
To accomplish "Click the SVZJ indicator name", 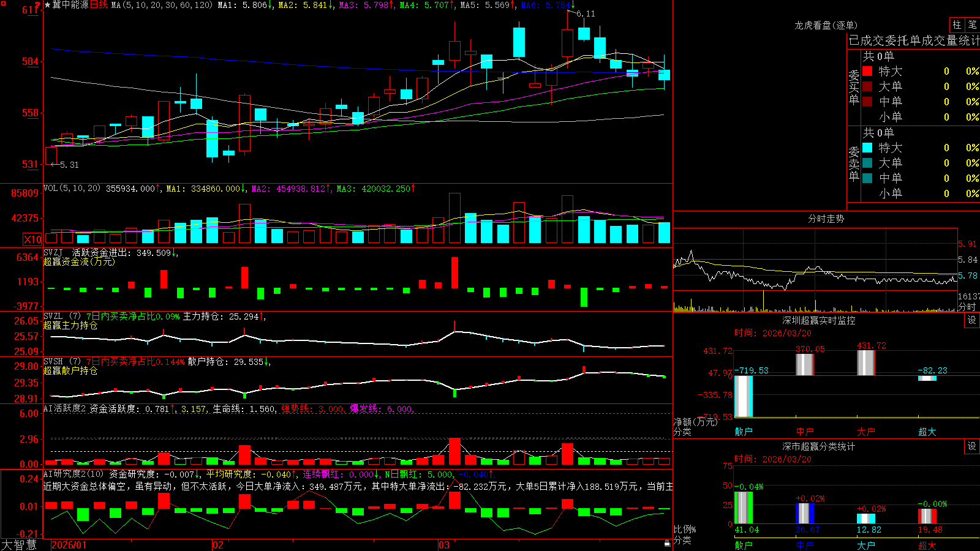I will 53,253.
